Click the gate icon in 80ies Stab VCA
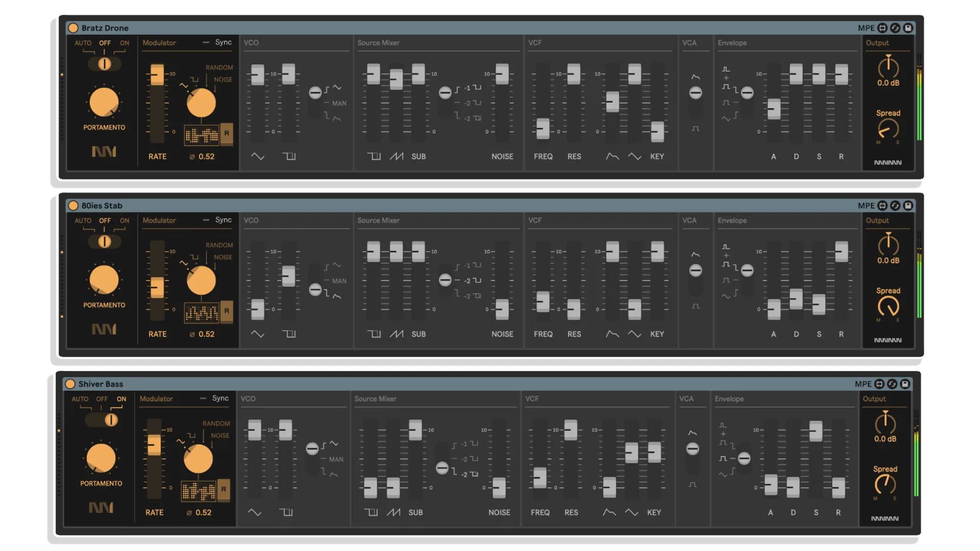980x551 pixels. [x=695, y=306]
